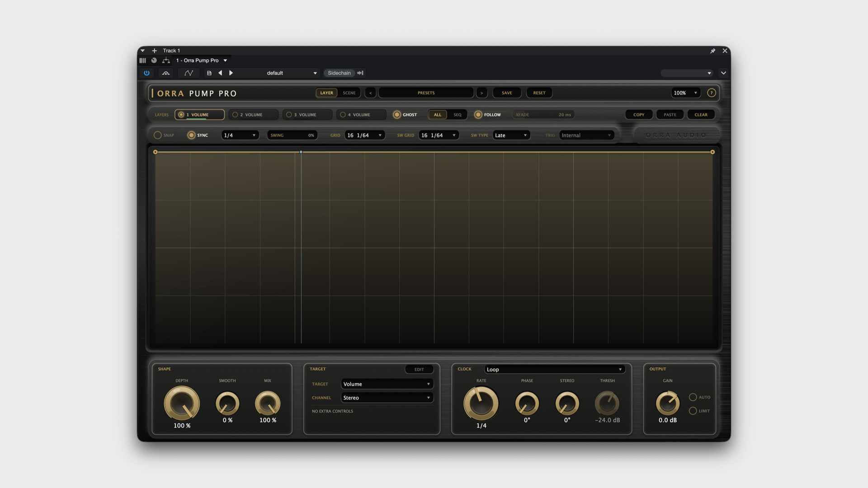This screenshot has height=488, width=868.
Task: Enable the output LIMIT option
Action: click(693, 411)
